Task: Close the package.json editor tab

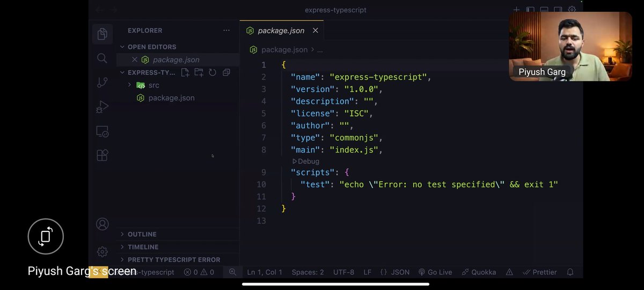Action: click(x=316, y=31)
